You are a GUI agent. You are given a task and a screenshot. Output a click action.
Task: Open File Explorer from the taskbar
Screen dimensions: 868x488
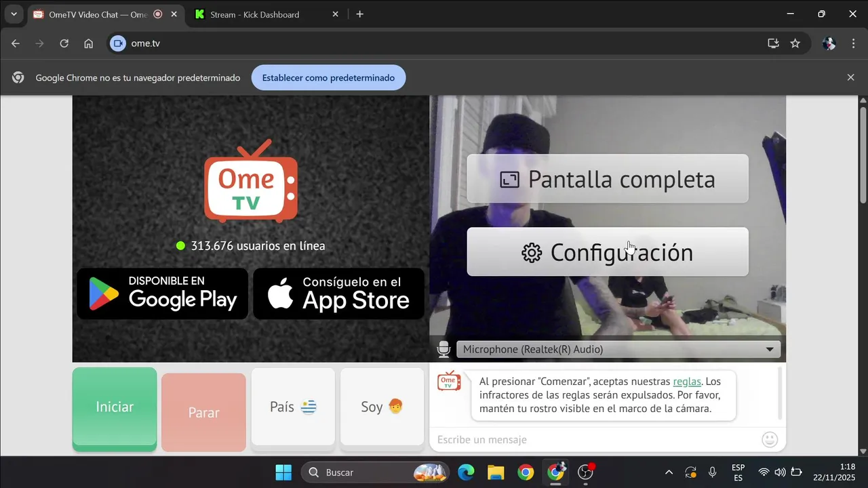[496, 472]
